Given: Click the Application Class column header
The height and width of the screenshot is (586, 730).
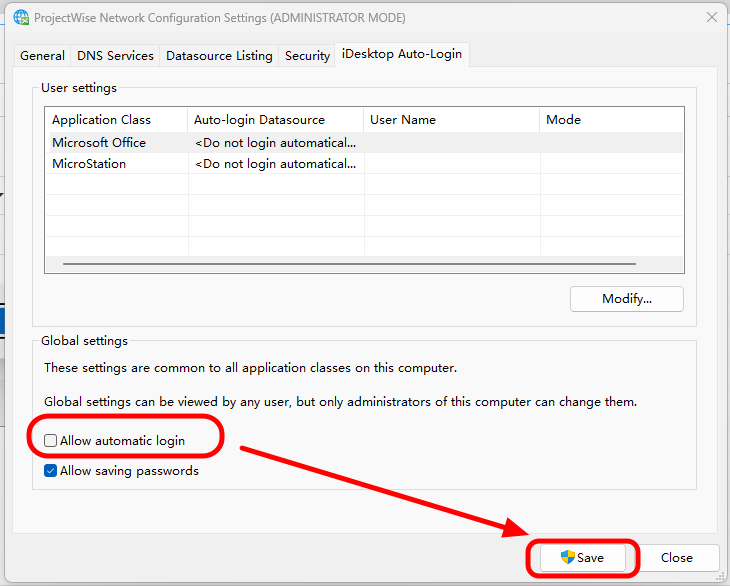Looking at the screenshot, I should click(x=117, y=120).
